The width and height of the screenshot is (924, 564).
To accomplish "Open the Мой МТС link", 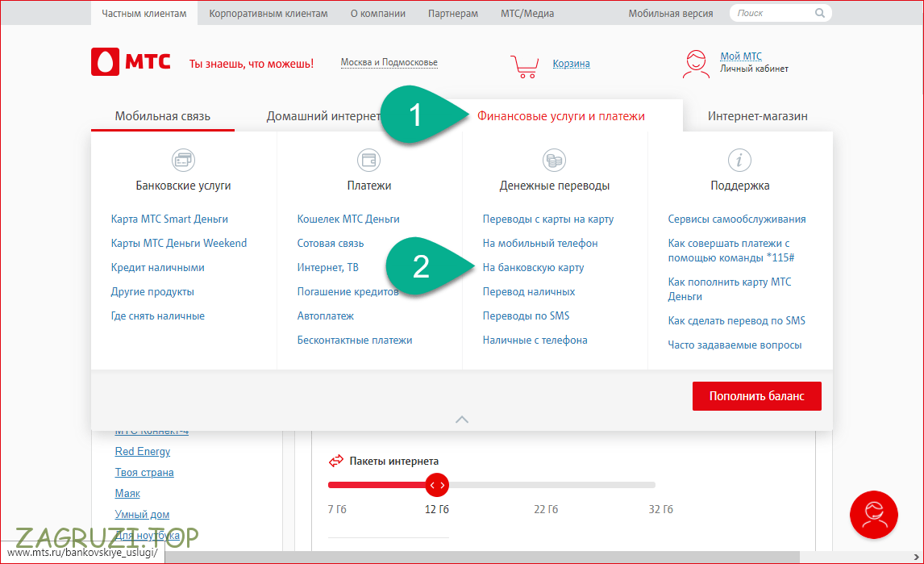I will click(741, 56).
